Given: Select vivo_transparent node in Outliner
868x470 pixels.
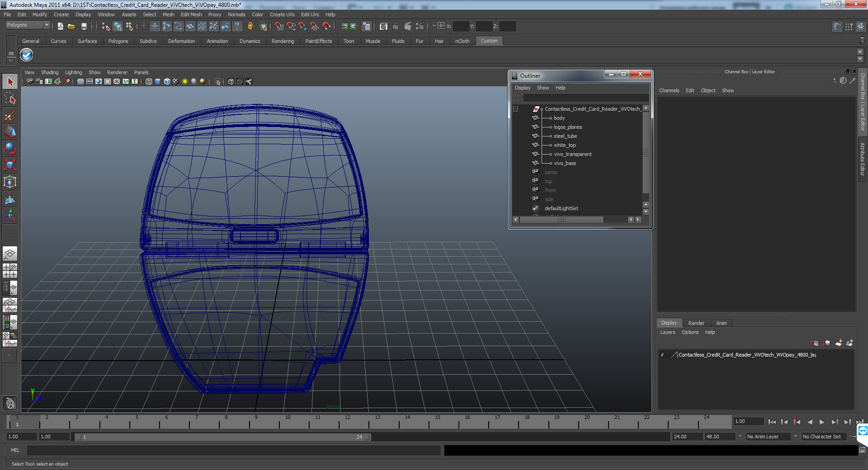Looking at the screenshot, I should point(572,154).
